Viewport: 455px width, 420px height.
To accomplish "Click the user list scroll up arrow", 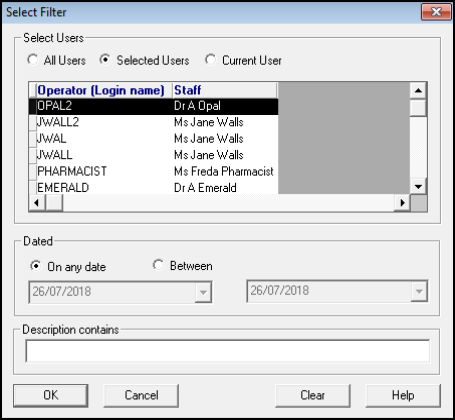I will click(418, 90).
